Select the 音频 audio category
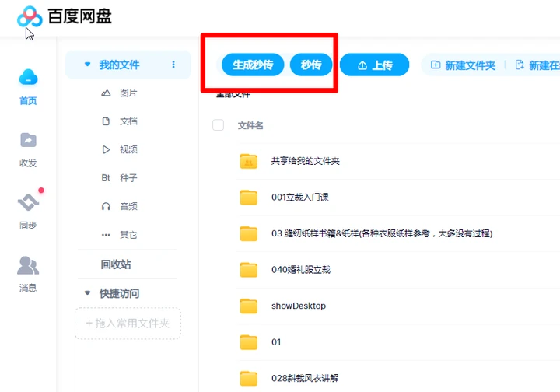Image resolution: width=560 pixels, height=392 pixels. (x=119, y=206)
